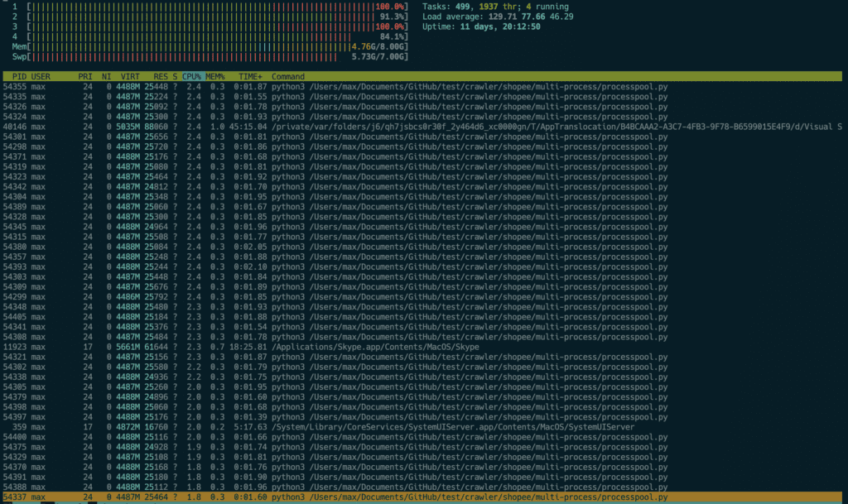
Task: Click the highlighted row with PID 54337
Action: coord(422,497)
